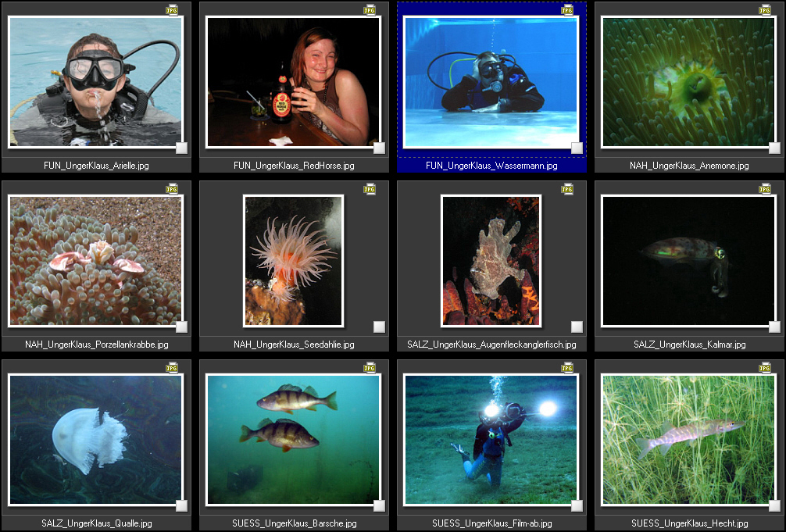Click the filename FUN_UngerKlaus_Arielle.jpg
786x532 pixels.
pos(96,166)
